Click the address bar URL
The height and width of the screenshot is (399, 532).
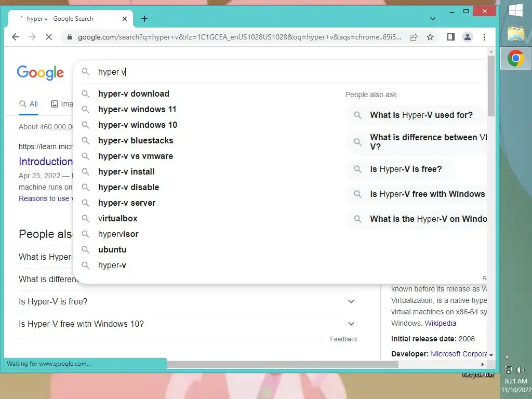[x=239, y=37]
